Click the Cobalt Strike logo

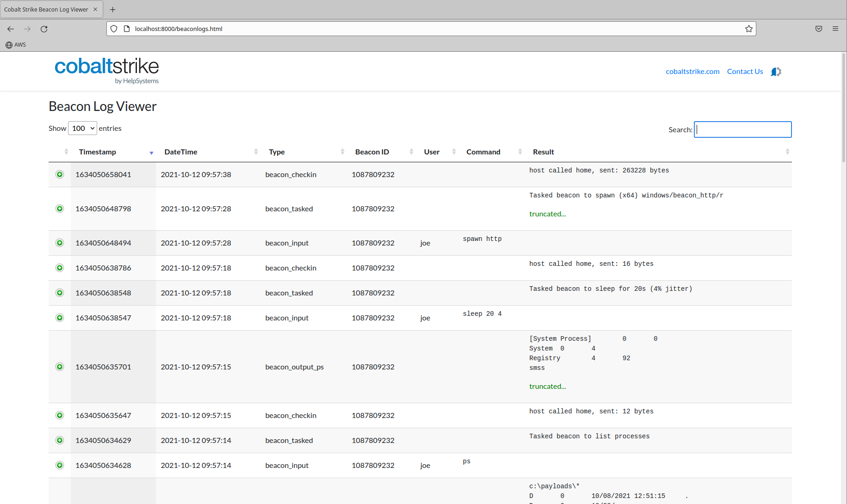pyautogui.click(x=106, y=70)
